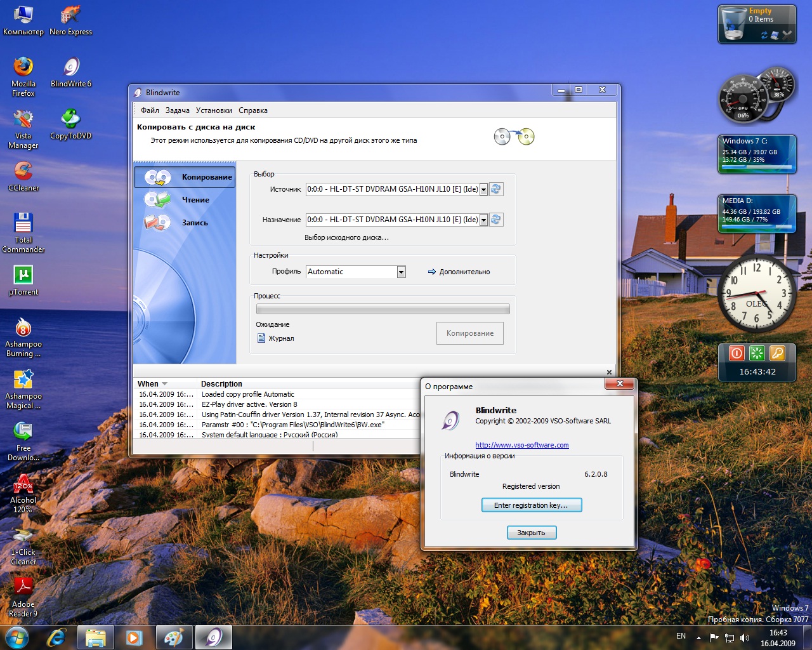This screenshot has width=812, height=650.
Task: Click the red power button on gadget
Action: click(737, 353)
